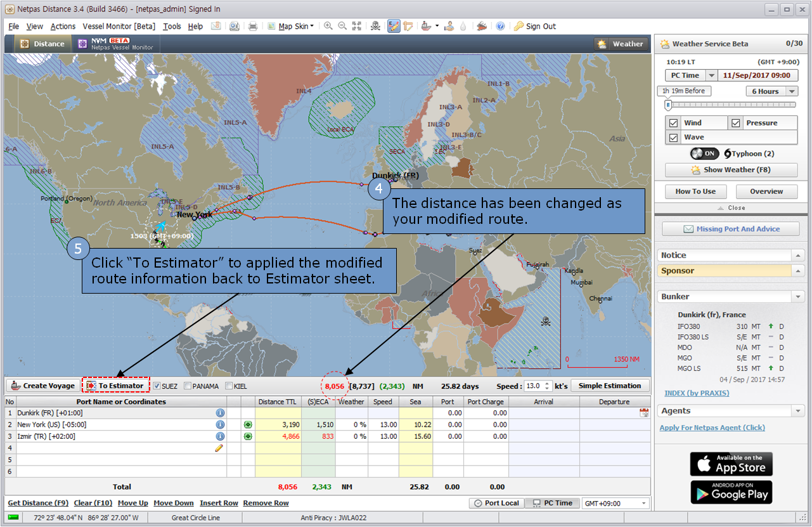Click the zoom in magnifier icon
The width and height of the screenshot is (812, 527).
coord(328,26)
